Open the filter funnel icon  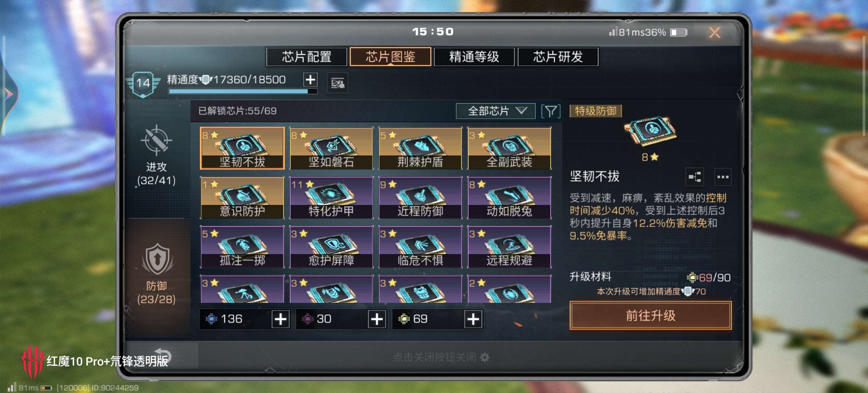[x=551, y=111]
